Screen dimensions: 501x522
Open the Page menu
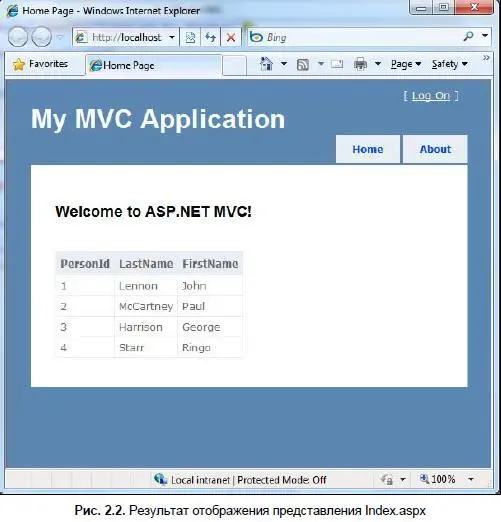pos(406,64)
